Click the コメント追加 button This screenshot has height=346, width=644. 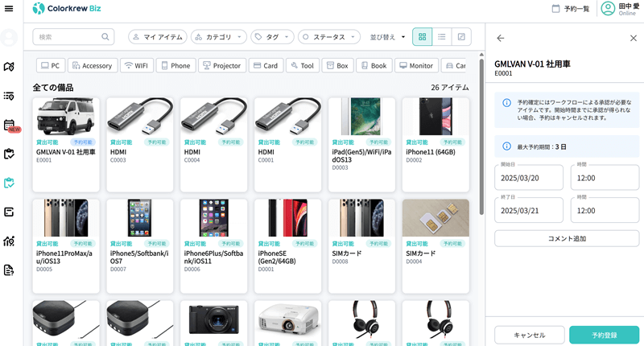click(x=567, y=238)
